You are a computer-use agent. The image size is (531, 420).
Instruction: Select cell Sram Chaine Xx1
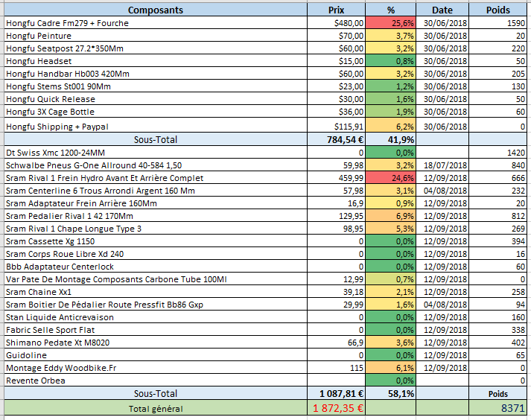[x=156, y=292]
